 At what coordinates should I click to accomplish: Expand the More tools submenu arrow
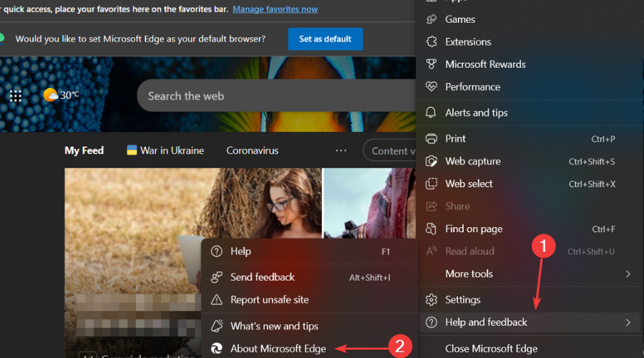628,274
